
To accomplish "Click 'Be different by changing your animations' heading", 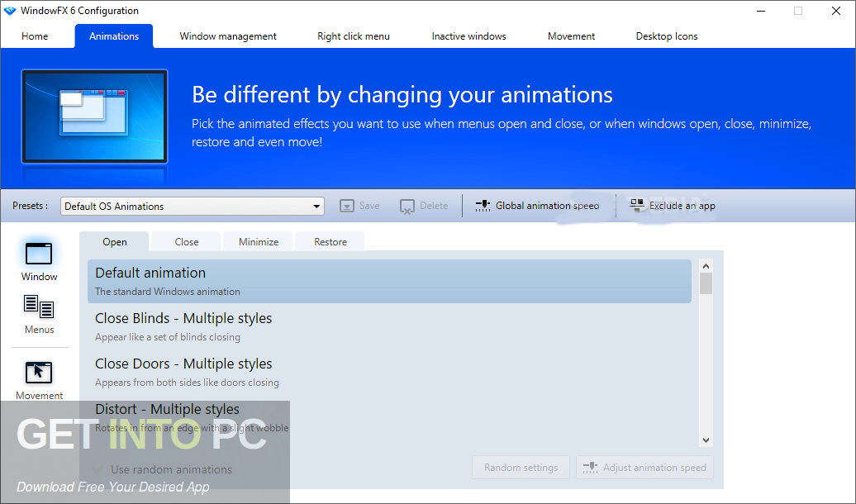I will pos(402,94).
